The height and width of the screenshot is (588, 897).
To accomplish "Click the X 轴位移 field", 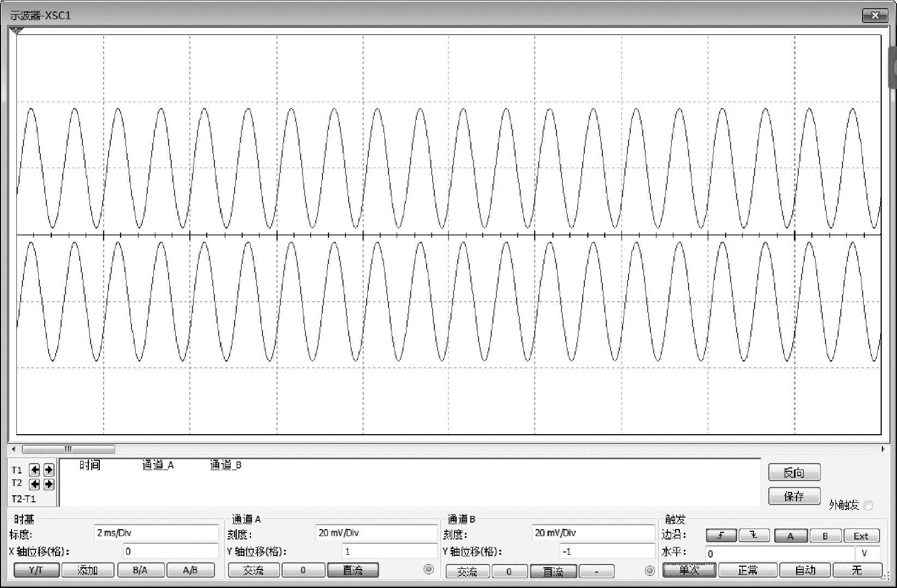I will (x=171, y=551).
